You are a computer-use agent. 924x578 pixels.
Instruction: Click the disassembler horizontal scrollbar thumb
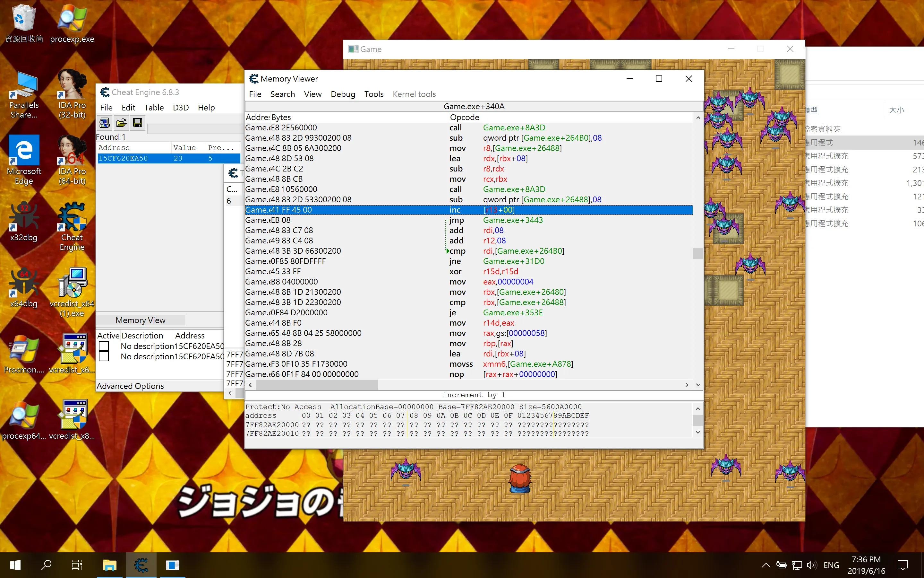[x=317, y=385]
